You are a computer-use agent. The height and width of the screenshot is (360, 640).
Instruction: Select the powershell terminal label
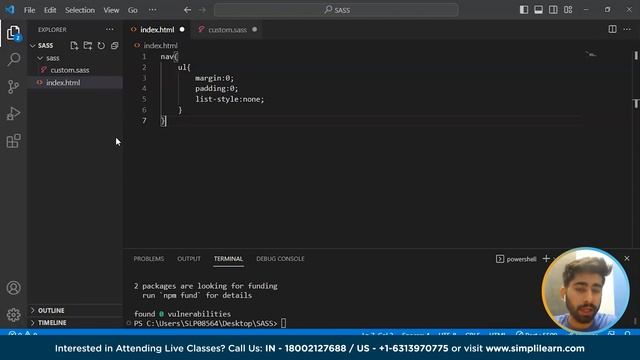pos(516,259)
